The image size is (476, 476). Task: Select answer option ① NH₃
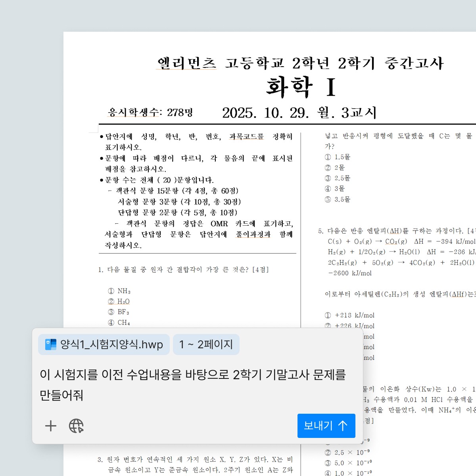point(119,291)
